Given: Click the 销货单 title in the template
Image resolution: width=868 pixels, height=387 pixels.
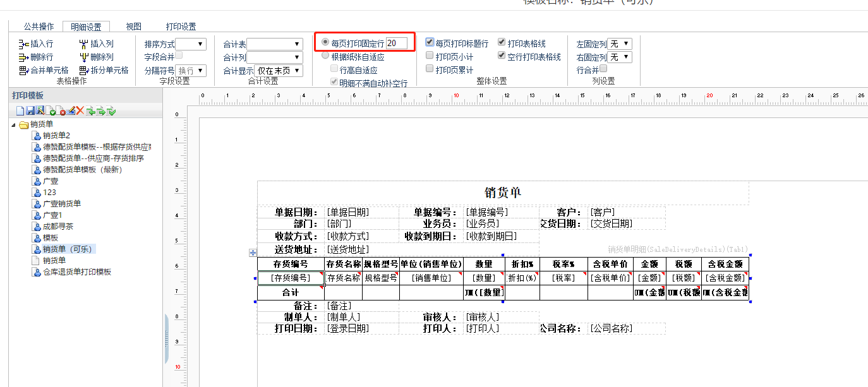Looking at the screenshot, I should point(503,193).
